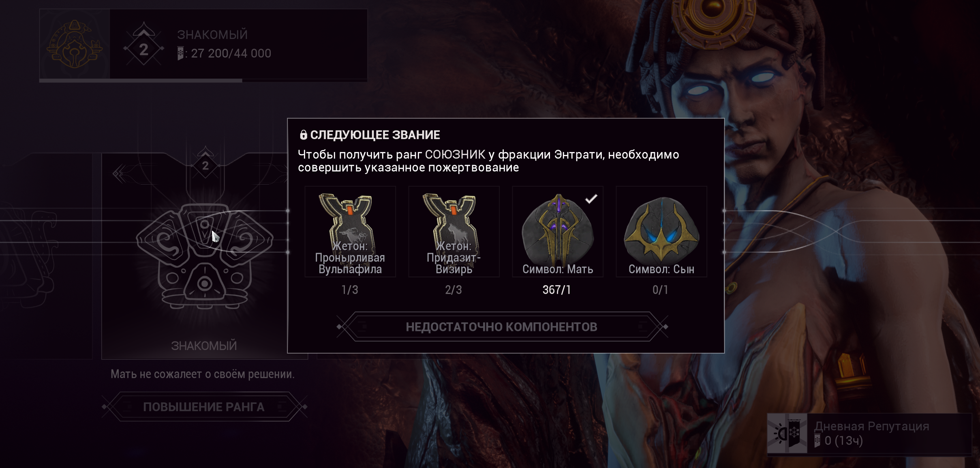Click the ЗНАКОМЫЙ header rank panel
The width and height of the screenshot is (980, 468).
(x=203, y=44)
